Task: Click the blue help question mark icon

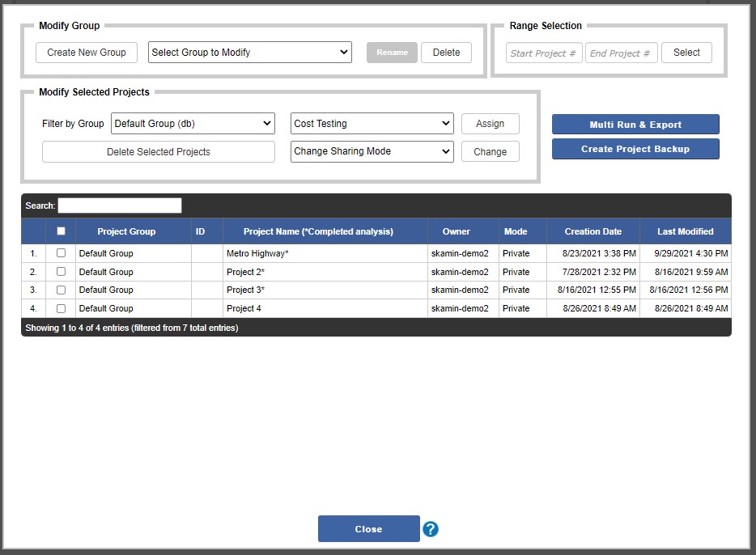Action: tap(431, 529)
